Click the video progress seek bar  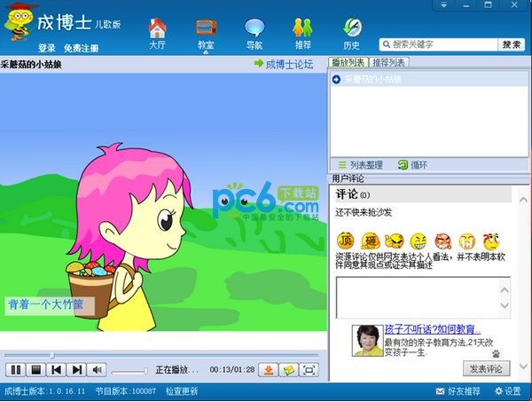(161, 355)
